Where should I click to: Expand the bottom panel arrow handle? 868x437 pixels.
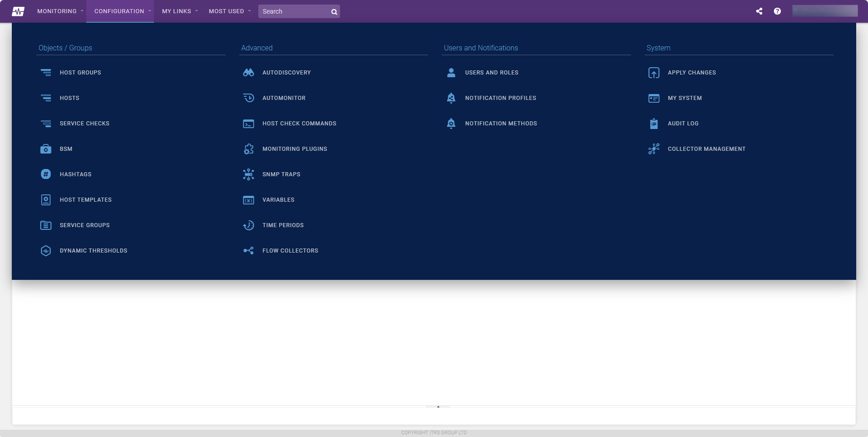tap(438, 407)
